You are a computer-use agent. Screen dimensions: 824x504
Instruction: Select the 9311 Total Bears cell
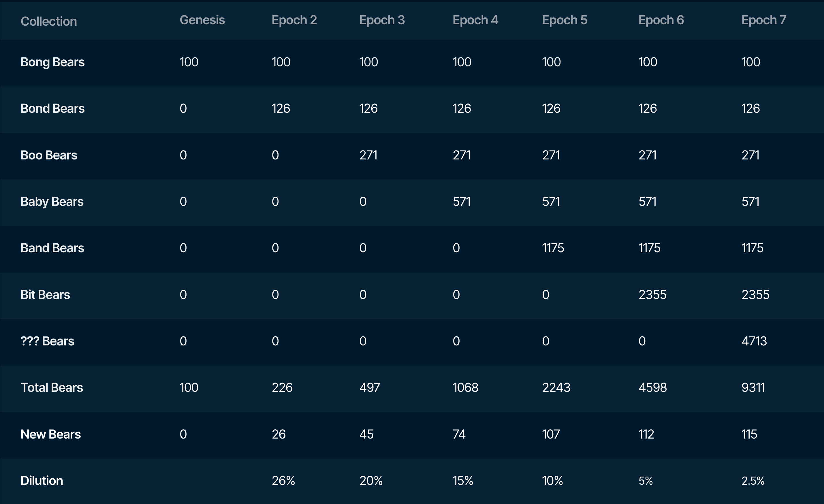click(x=753, y=388)
